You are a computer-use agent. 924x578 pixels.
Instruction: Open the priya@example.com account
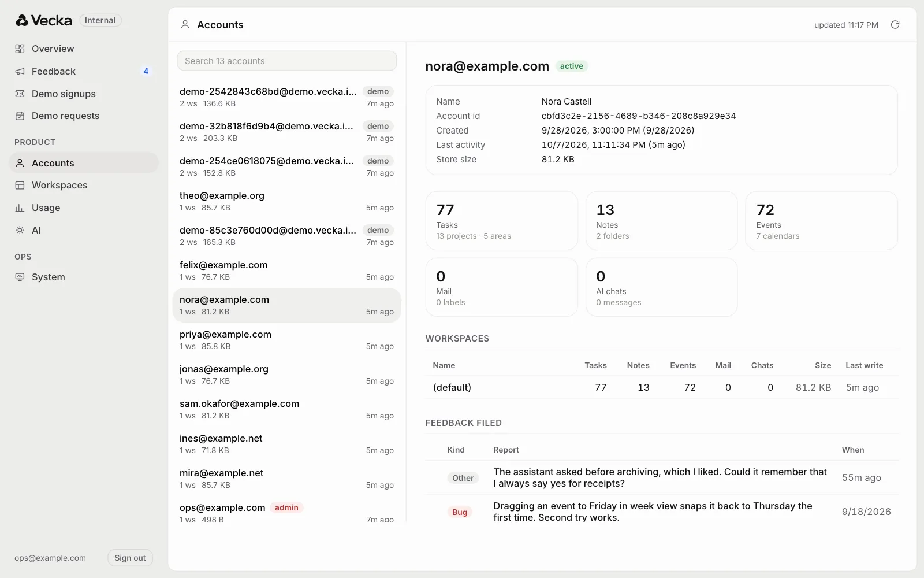(286, 340)
